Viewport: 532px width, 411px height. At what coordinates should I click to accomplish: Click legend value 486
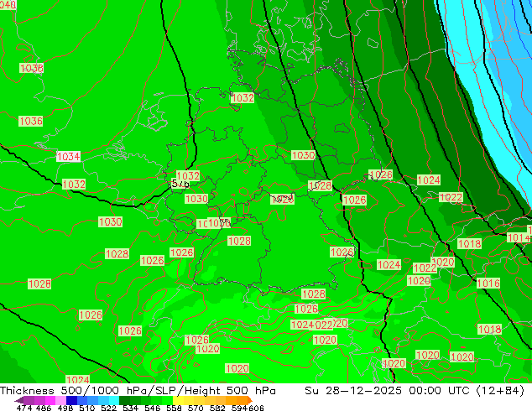[44, 408]
